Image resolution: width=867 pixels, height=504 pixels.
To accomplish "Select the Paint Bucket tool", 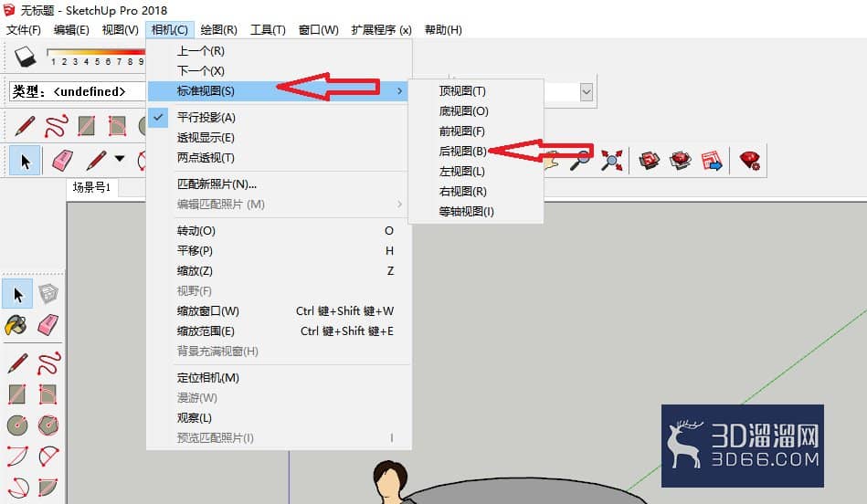I will pyautogui.click(x=16, y=325).
